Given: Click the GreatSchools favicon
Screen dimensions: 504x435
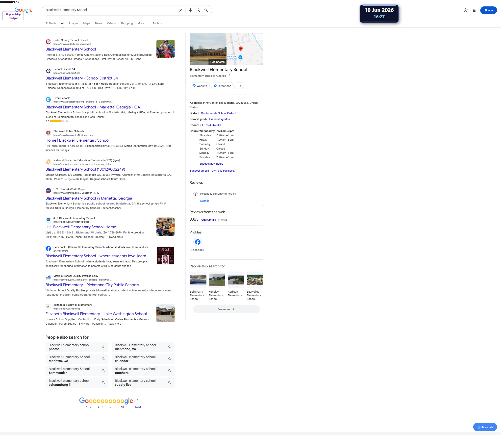Looking at the screenshot, I should [x=48, y=100].
